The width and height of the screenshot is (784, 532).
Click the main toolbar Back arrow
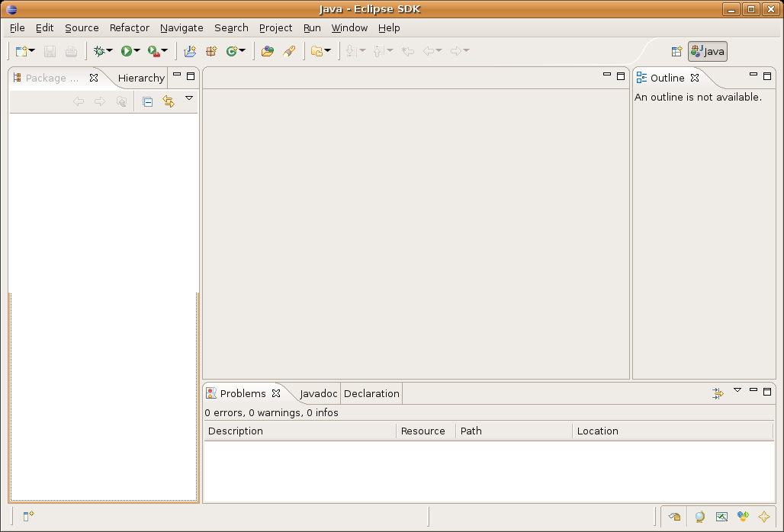point(429,51)
